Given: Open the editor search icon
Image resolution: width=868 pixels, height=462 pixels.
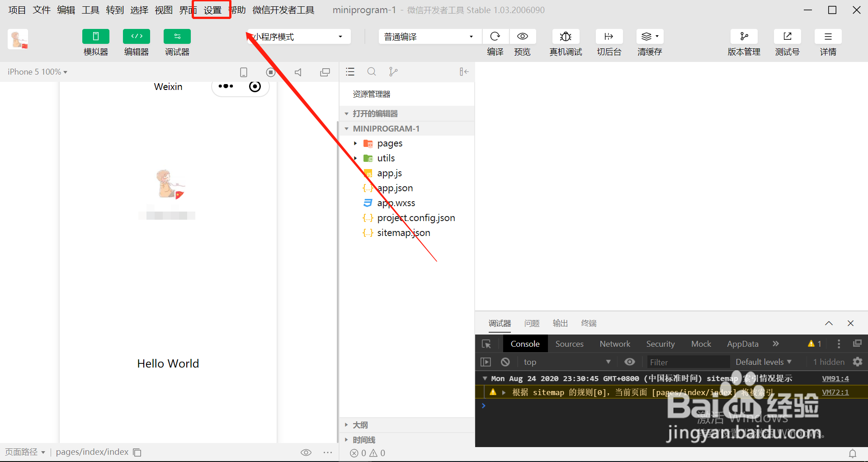Looking at the screenshot, I should (x=372, y=71).
